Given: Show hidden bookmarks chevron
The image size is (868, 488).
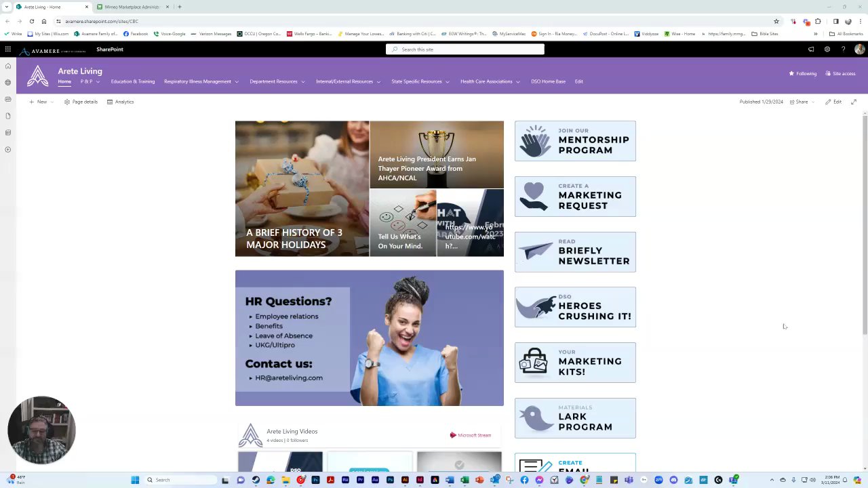Looking at the screenshot, I should [x=815, y=34].
